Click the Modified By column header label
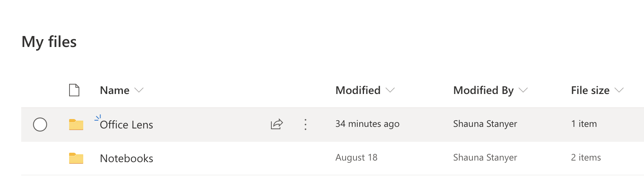The image size is (644, 177). click(483, 90)
